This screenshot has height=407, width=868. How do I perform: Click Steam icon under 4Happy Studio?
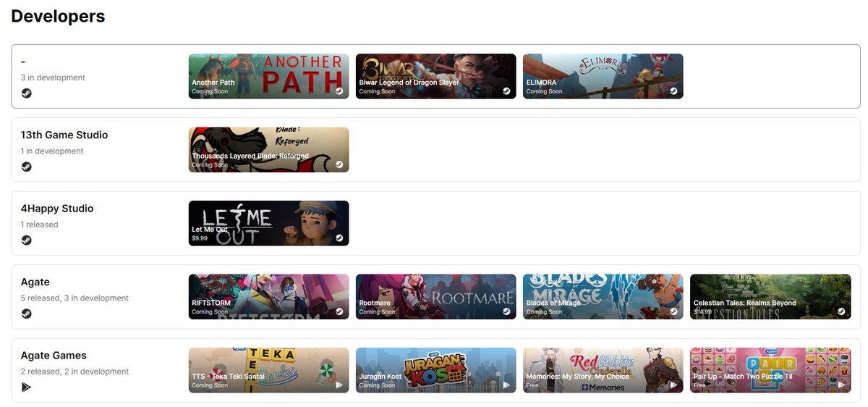[x=26, y=240]
